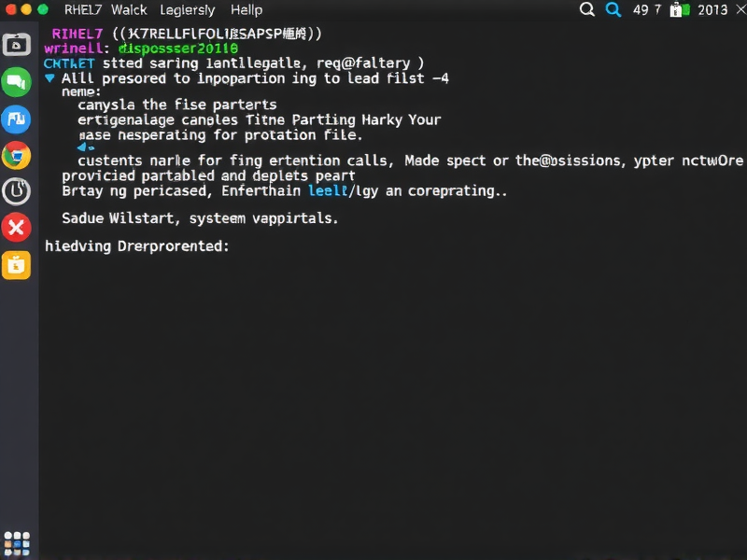Open the clock-shaped dock icon
The image size is (747, 560).
tap(16, 190)
